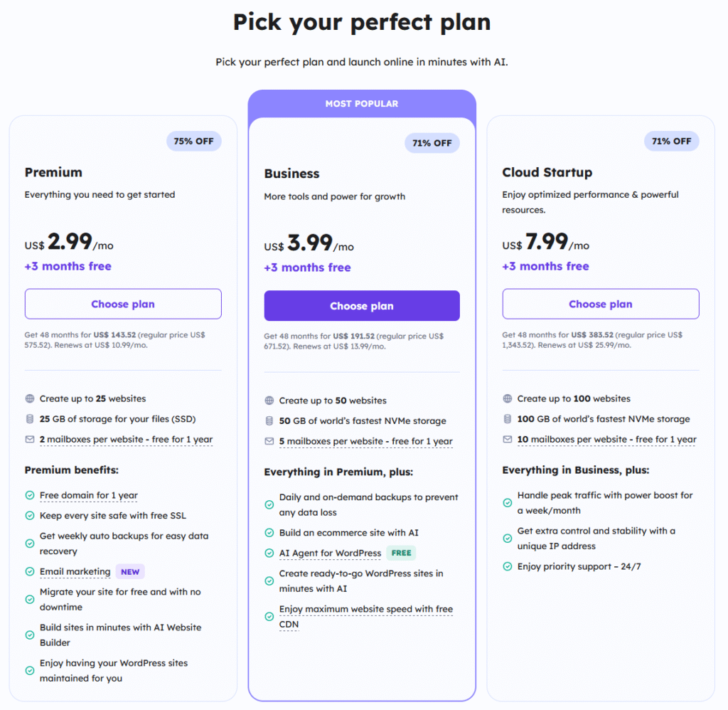728x710 pixels.
Task: Click storage icon next to 25 GB SSD
Action: click(30, 419)
